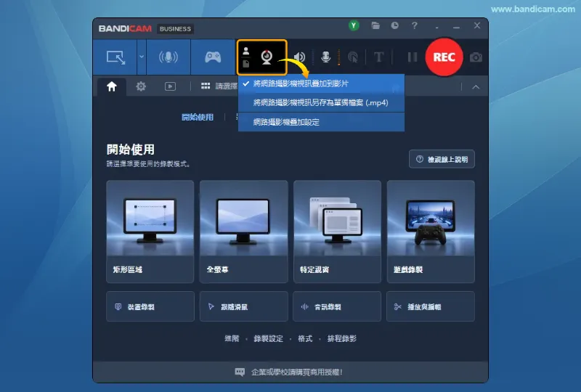Click the '企業或學校請購買商用授權!' notice
Image resolution: width=581 pixels, height=392 pixels.
[297, 372]
